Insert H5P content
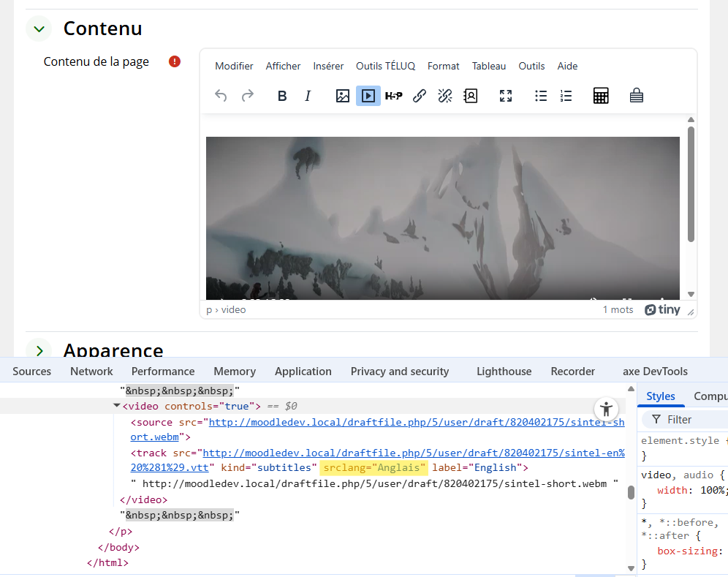Viewport: 728px width, 577px height. [394, 96]
